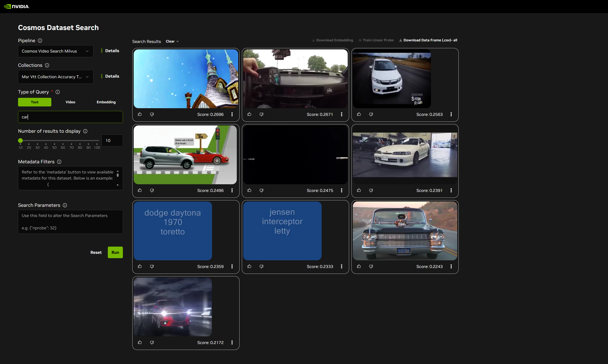Click the Download Data Frame link
This screenshot has width=608, height=364.
[x=428, y=40]
